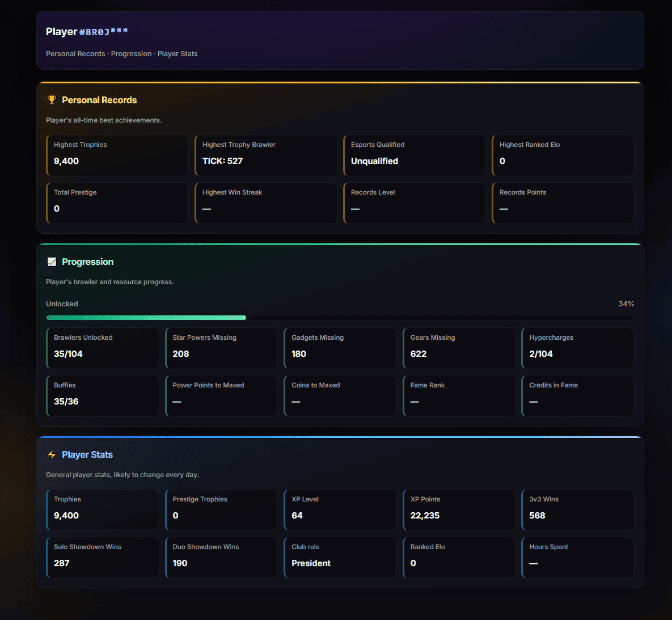672x620 pixels.
Task: Click the Credits in Fame card
Action: click(578, 396)
